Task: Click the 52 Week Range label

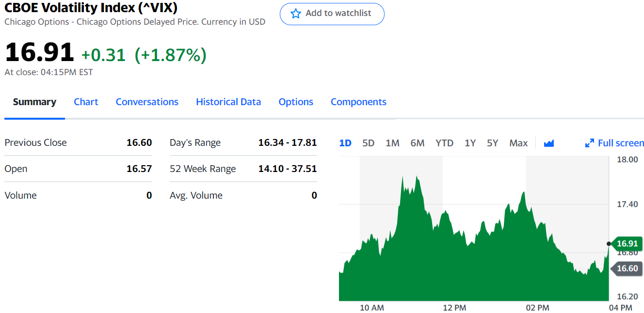Action: 203,169
